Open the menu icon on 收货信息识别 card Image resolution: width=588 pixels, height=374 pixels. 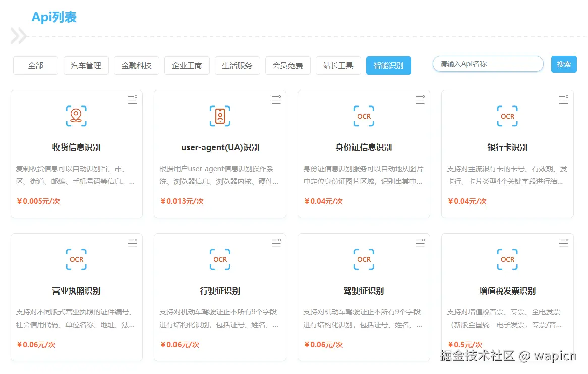pyautogui.click(x=132, y=100)
